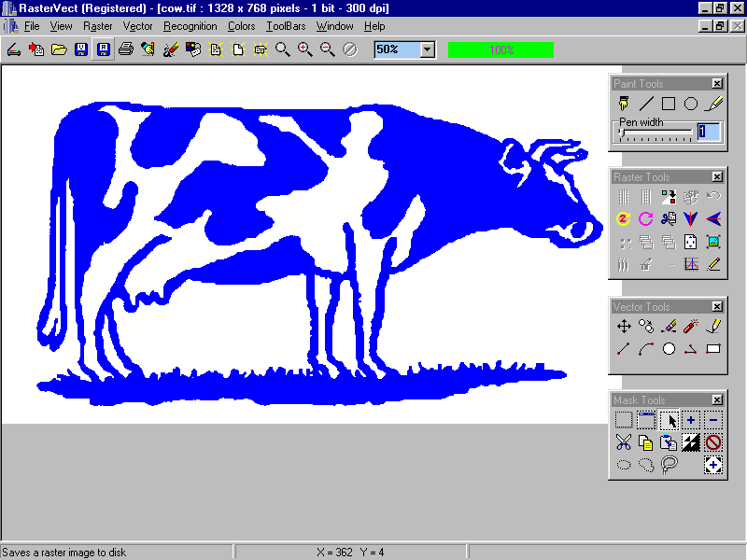The image size is (747, 560).
Task: Open the Raster menu
Action: 98,26
